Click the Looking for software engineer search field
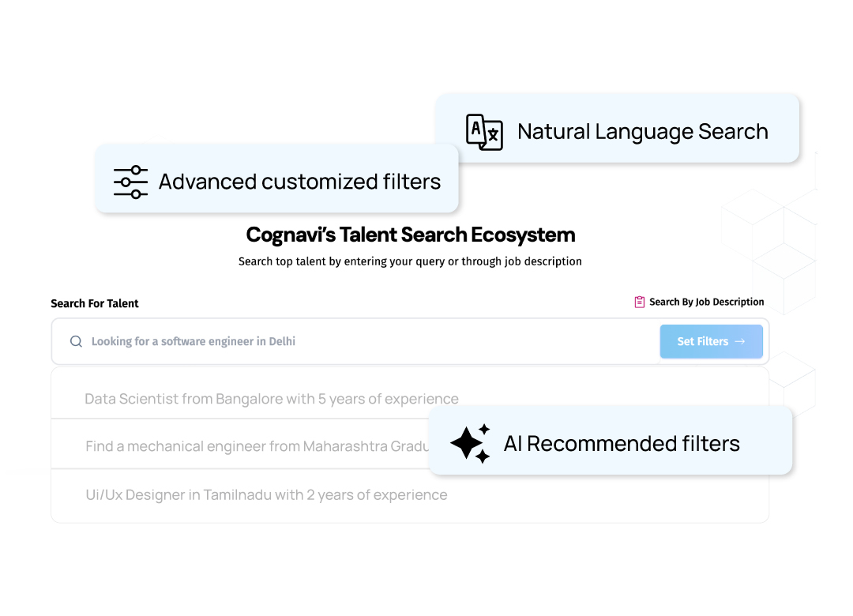Image resolution: width=853 pixels, height=616 pixels. [x=316, y=341]
